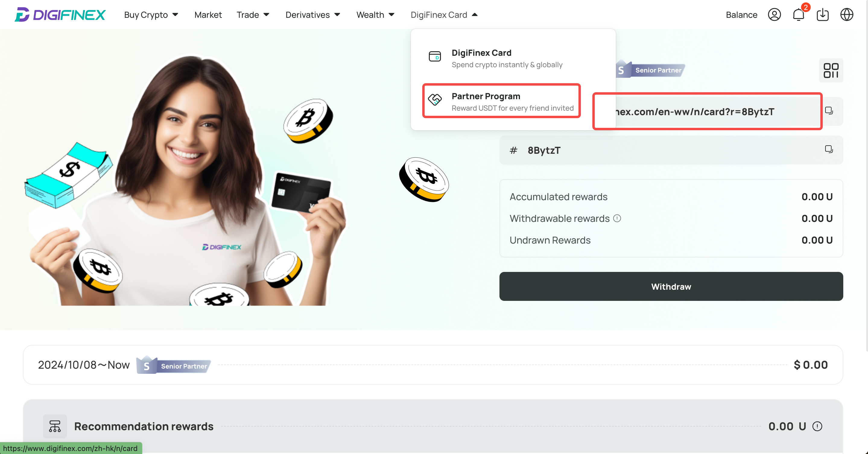
Task: Click the Recommendation rewards 0.00 U value
Action: tap(787, 426)
